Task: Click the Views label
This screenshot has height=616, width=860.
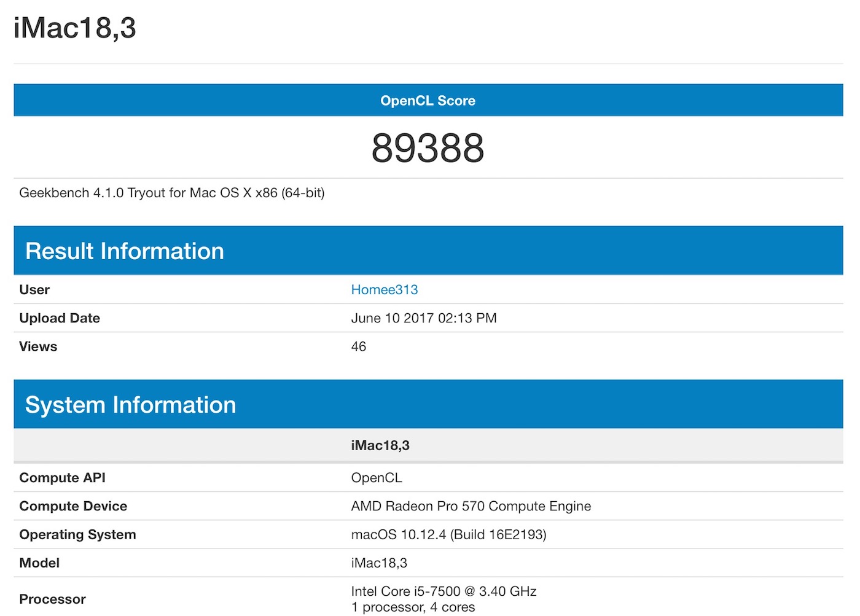Action: (38, 346)
